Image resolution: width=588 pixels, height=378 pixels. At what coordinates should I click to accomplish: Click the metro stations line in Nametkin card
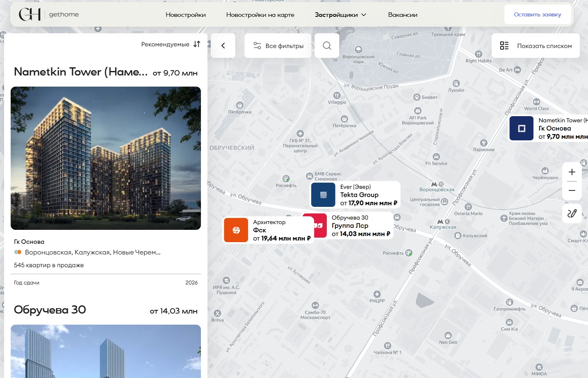click(x=87, y=252)
